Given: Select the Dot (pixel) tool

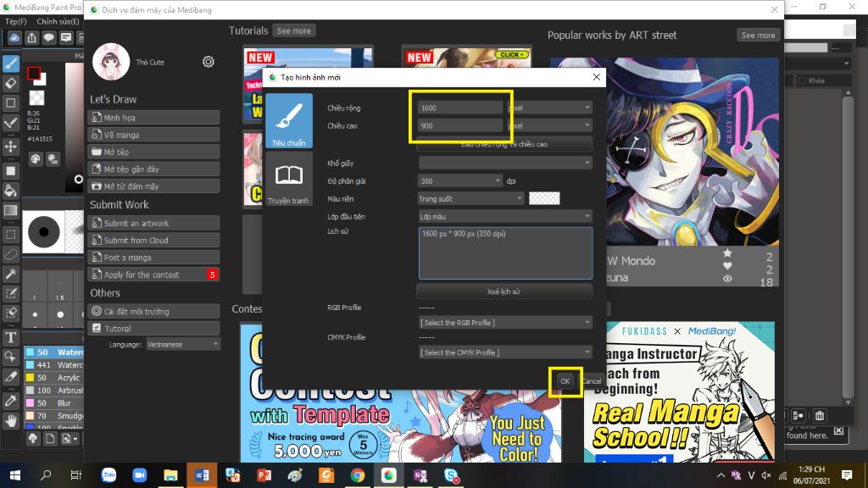Looking at the screenshot, I should point(10,123).
